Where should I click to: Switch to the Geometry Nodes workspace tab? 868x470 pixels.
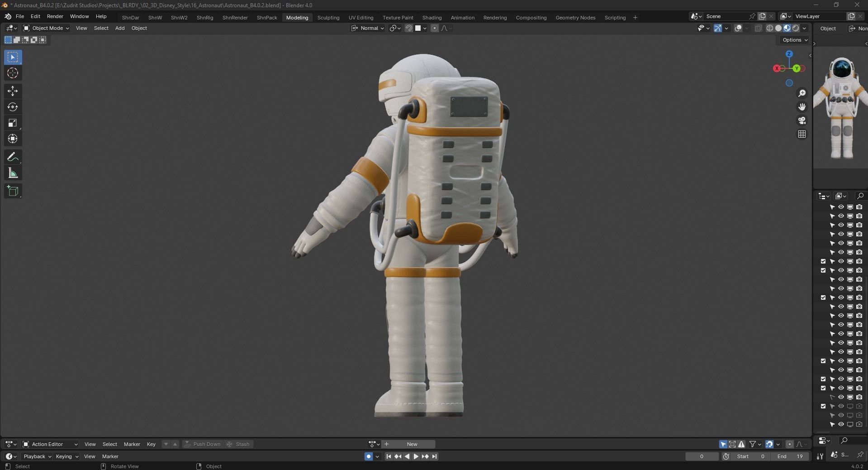(x=575, y=18)
